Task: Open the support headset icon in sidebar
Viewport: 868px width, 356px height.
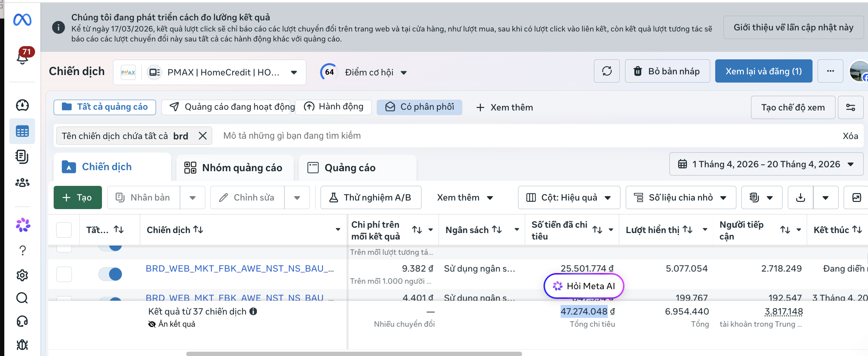Action: [x=22, y=321]
